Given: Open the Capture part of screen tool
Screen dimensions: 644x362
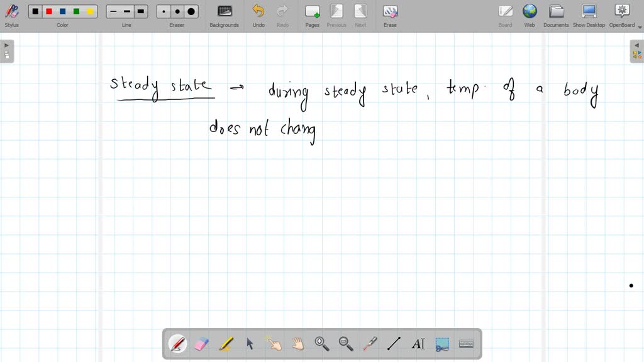Looking at the screenshot, I should click(x=441, y=343).
